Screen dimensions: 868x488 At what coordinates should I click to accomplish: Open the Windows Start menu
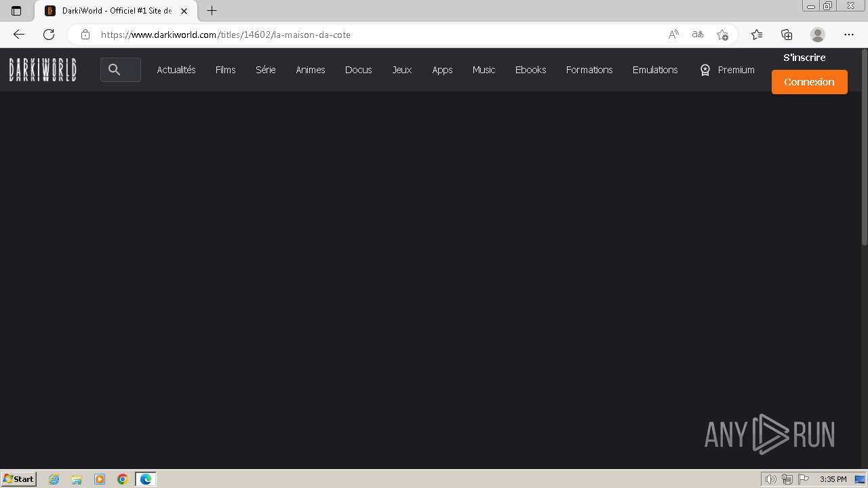19,479
